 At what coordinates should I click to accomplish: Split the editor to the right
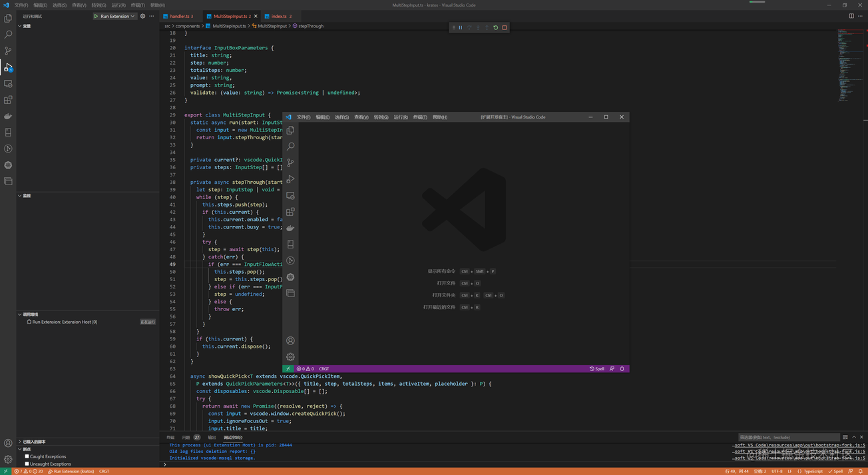851,16
